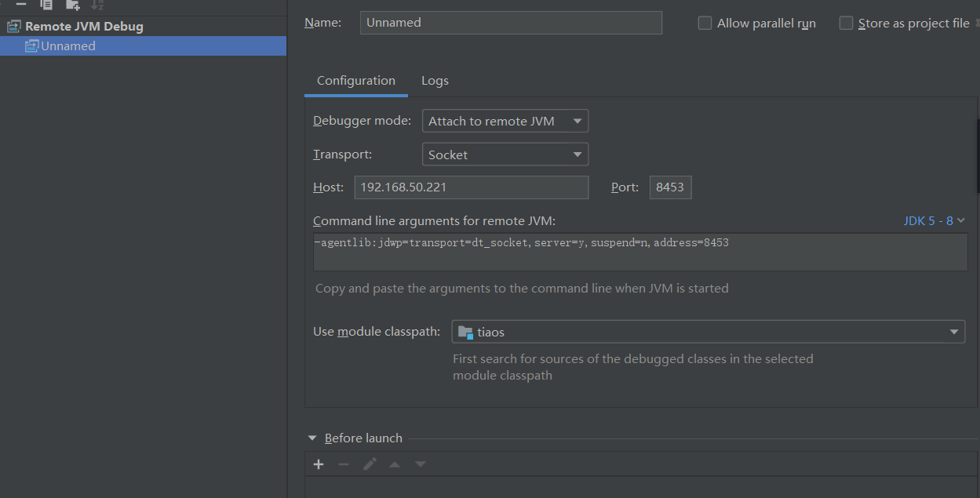980x498 pixels.
Task: Click the folder-with-plus icon in the toolbar
Action: pos(72,4)
